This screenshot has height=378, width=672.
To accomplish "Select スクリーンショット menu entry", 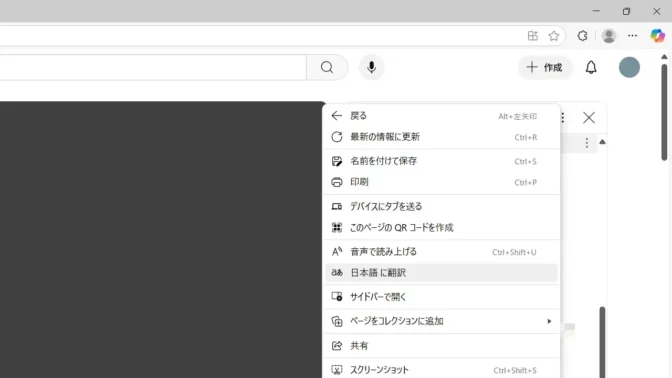I will (441, 369).
